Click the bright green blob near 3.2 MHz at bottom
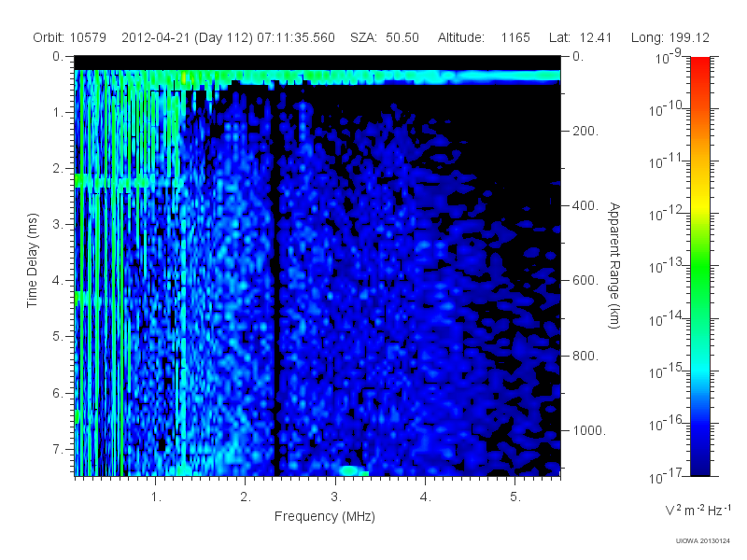The image size is (747, 560). (x=349, y=471)
